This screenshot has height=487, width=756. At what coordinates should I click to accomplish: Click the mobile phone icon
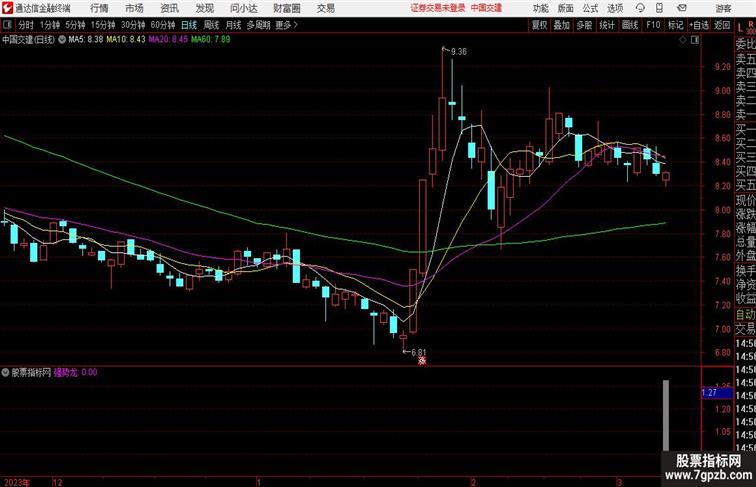tap(660, 8)
